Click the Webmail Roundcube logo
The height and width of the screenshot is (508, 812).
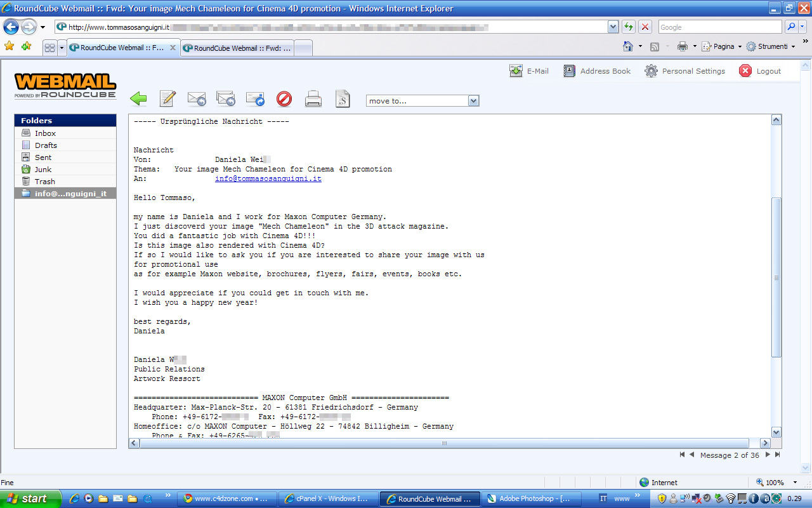pos(65,86)
